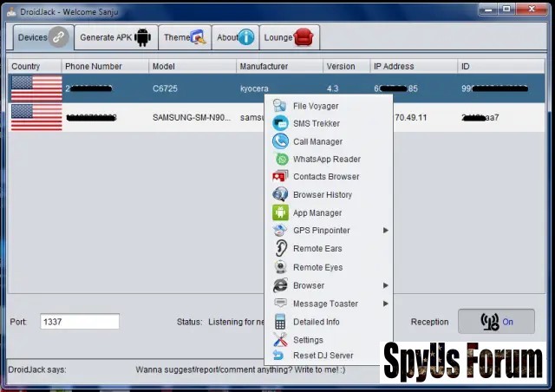The width and height of the screenshot is (555, 392).
Task: Click the Remote Ears ear icon
Action: [x=280, y=248]
